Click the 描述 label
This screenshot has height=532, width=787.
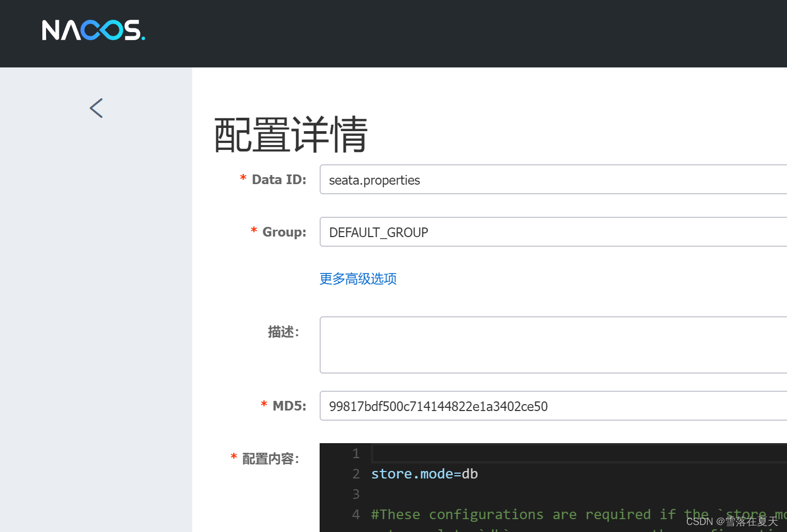coord(283,332)
